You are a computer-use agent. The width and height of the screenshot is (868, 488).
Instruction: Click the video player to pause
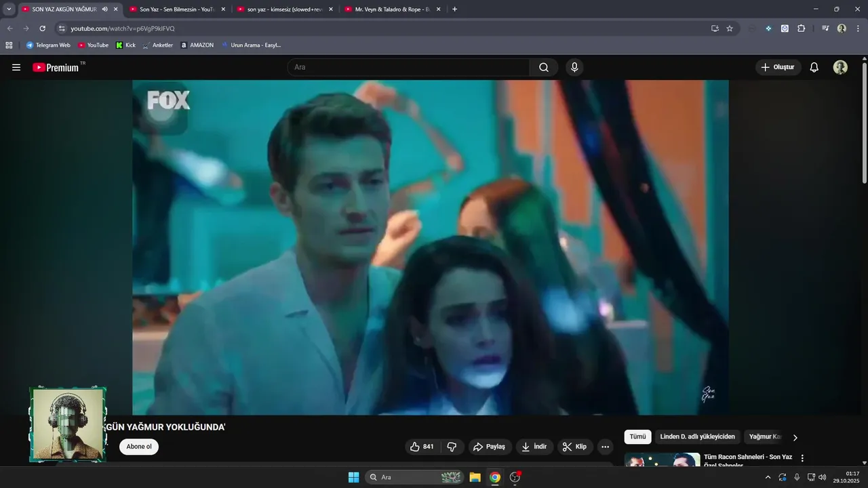(x=431, y=247)
